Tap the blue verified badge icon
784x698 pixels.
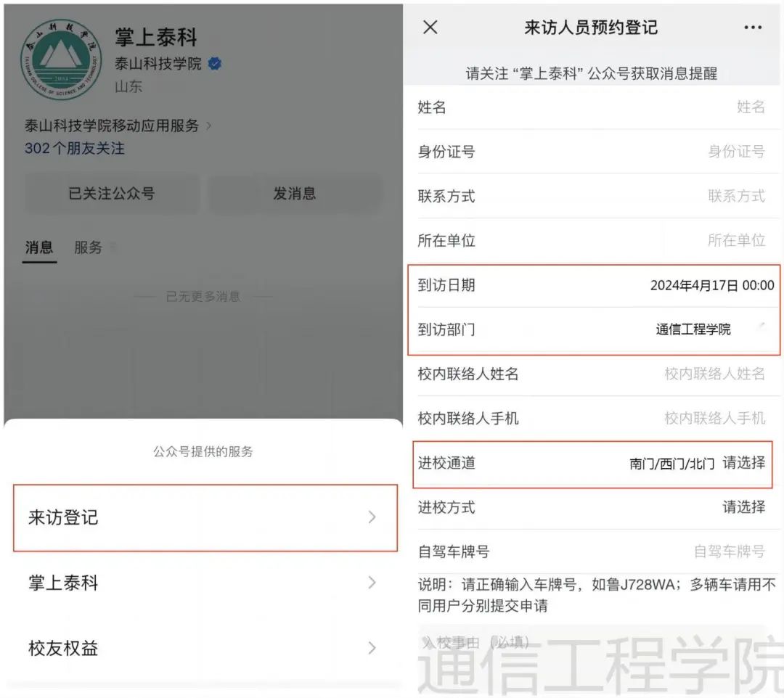(x=214, y=64)
